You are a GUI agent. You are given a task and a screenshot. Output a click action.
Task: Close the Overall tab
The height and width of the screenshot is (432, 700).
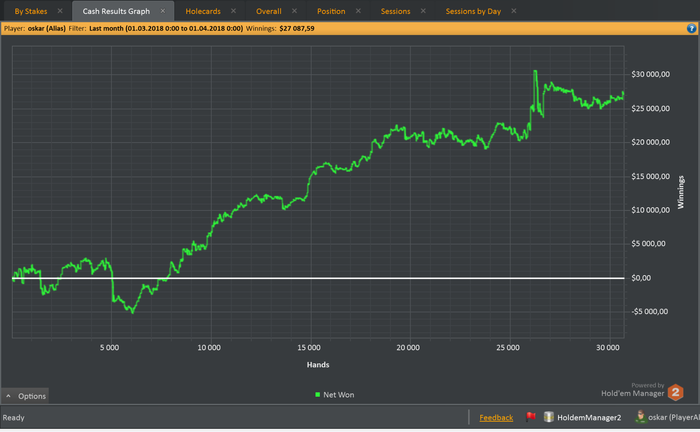click(294, 11)
